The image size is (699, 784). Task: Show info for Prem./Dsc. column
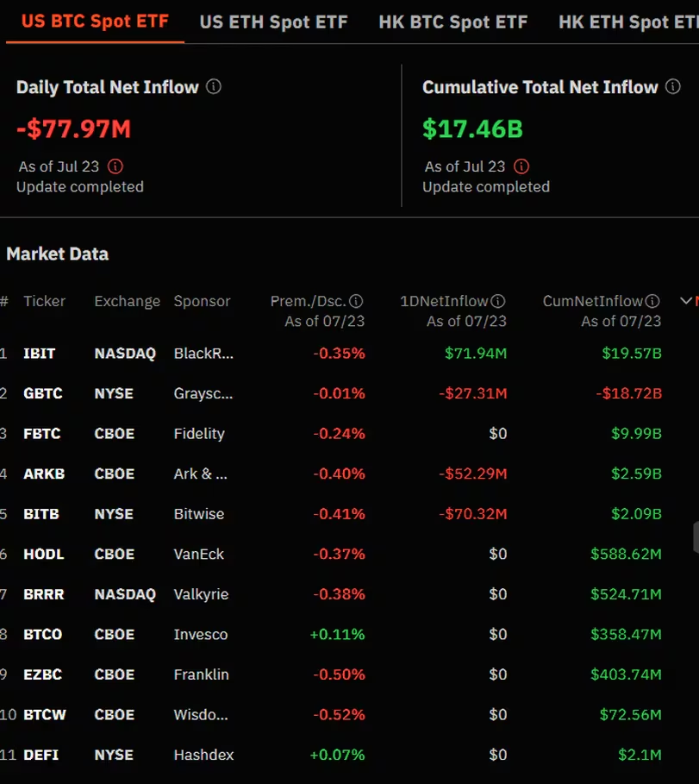(356, 301)
